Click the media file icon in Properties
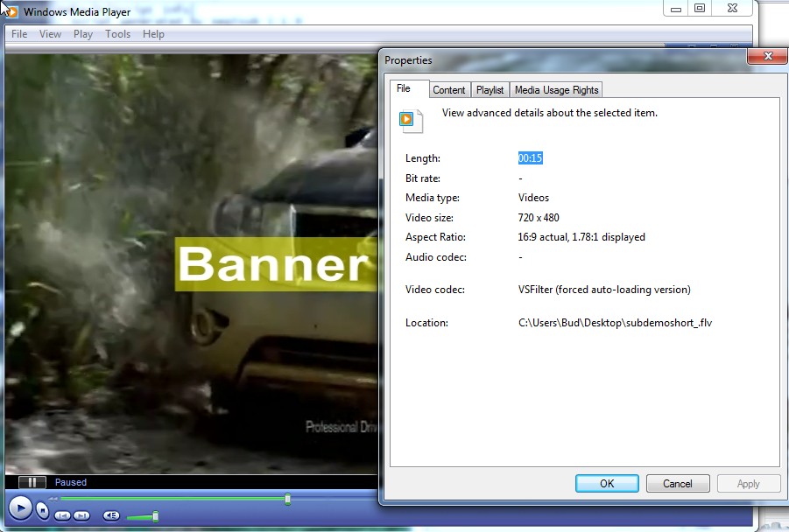Viewport: 789px width, 532px height. click(x=411, y=121)
